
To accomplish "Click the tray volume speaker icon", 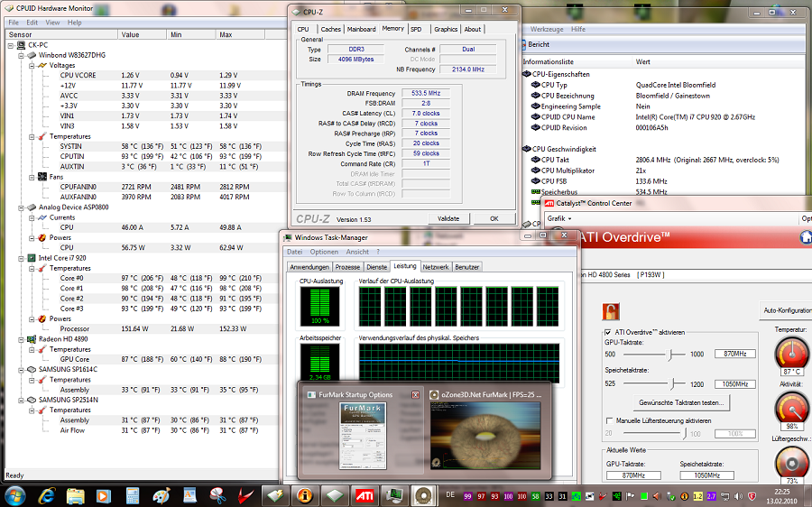I will point(738,496).
